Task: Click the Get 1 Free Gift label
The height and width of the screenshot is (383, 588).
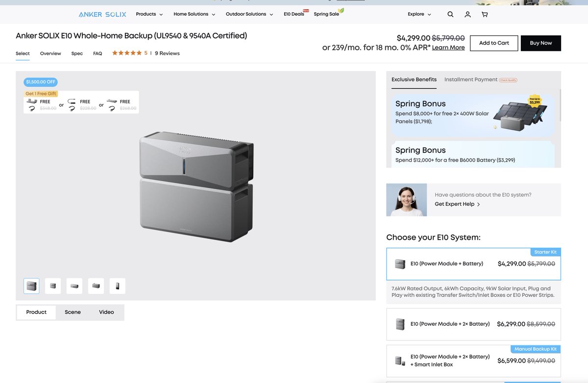Action: (41, 94)
